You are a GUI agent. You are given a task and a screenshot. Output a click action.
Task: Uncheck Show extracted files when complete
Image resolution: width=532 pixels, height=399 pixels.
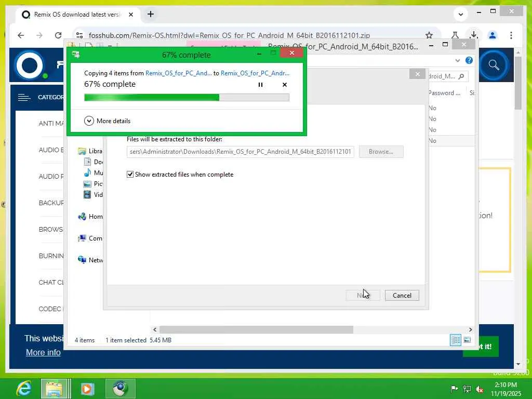click(130, 175)
